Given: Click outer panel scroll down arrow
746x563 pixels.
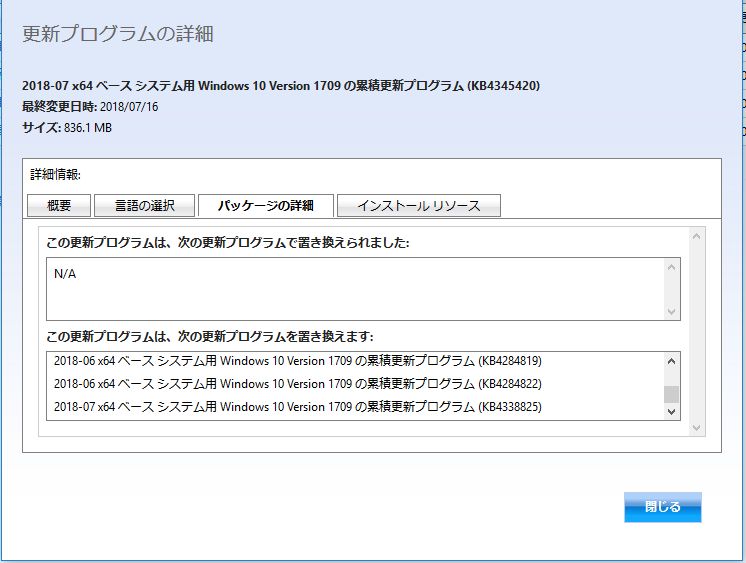Looking at the screenshot, I should pos(697,428).
